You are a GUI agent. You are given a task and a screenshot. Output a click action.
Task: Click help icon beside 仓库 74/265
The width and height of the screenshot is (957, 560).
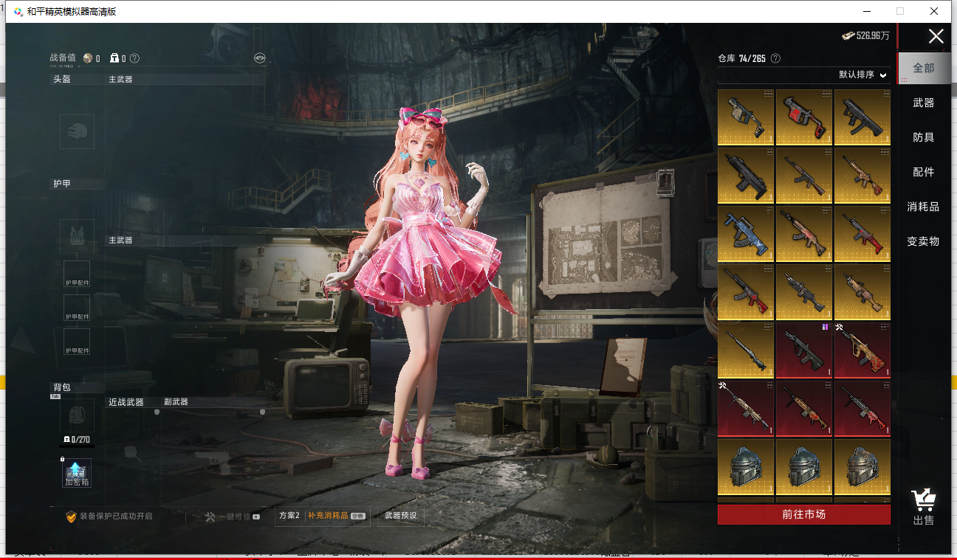(775, 58)
